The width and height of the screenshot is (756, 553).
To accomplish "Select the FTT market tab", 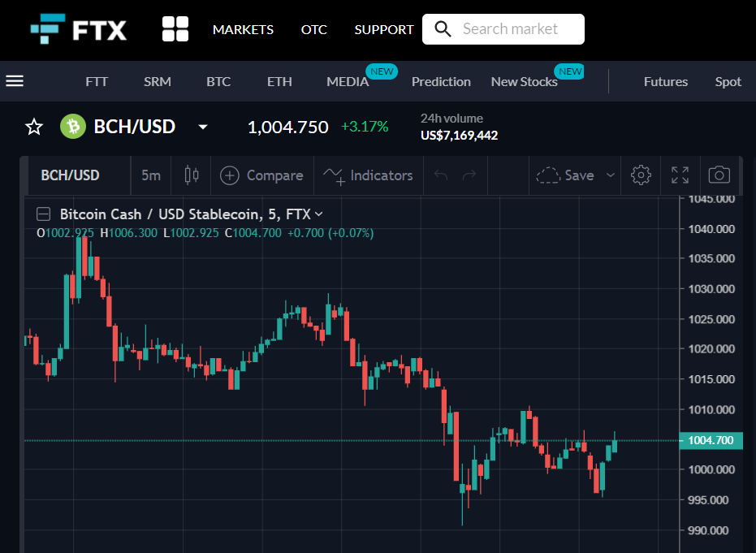I will (97, 81).
